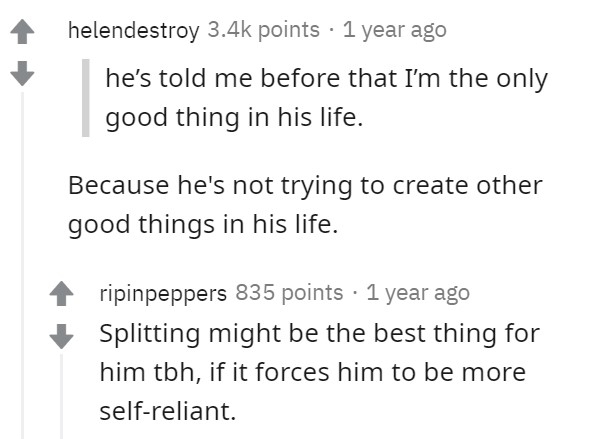The height and width of the screenshot is (439, 602).
Task: Downvote helendestroy's comment
Action: 22,73
